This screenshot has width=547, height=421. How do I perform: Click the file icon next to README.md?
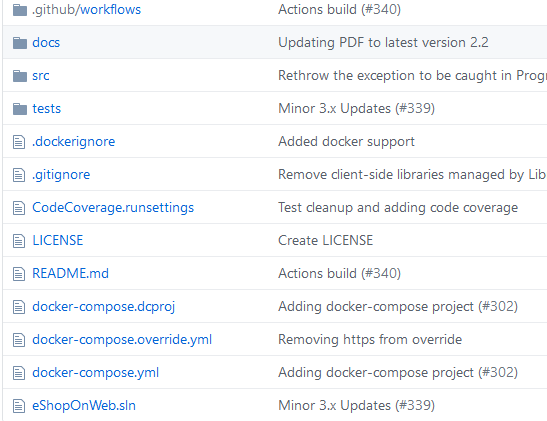coord(19,274)
